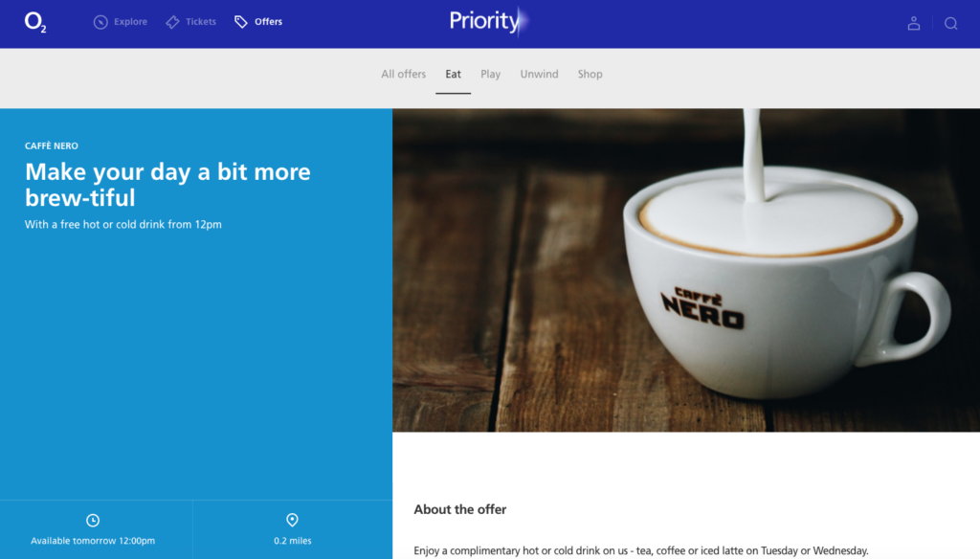Viewport: 980px width, 559px height.
Task: Click the location pin icon
Action: (x=292, y=520)
